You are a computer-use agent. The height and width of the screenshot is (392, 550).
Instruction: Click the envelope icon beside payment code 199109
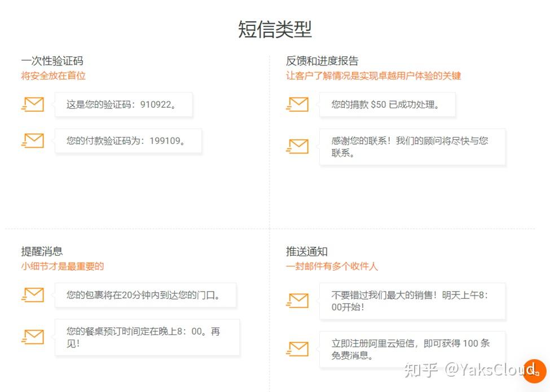(x=33, y=140)
